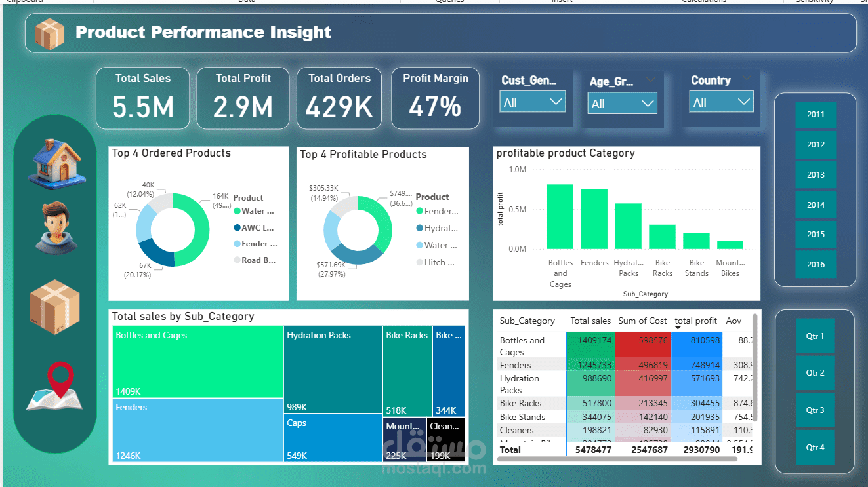The height and width of the screenshot is (487, 868).
Task: Toggle the AWC legend item in the donut chart
Action: [x=255, y=227]
